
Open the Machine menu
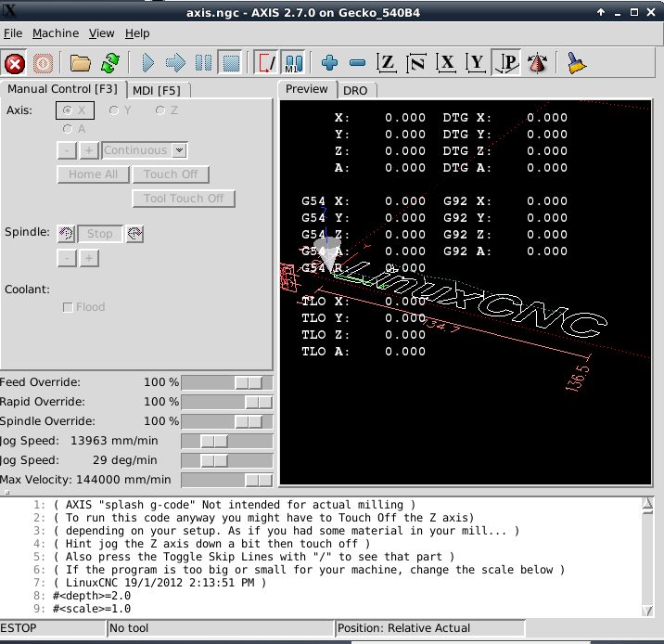(56, 33)
